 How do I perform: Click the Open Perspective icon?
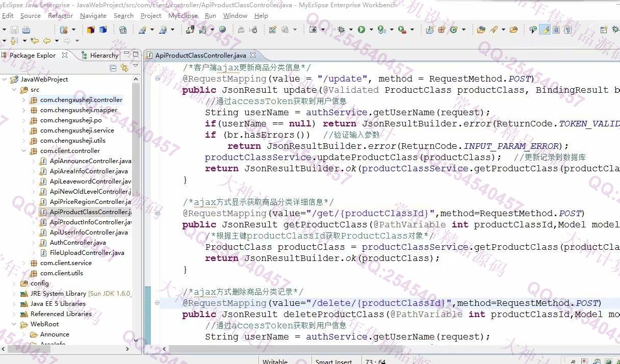pyautogui.click(x=604, y=30)
